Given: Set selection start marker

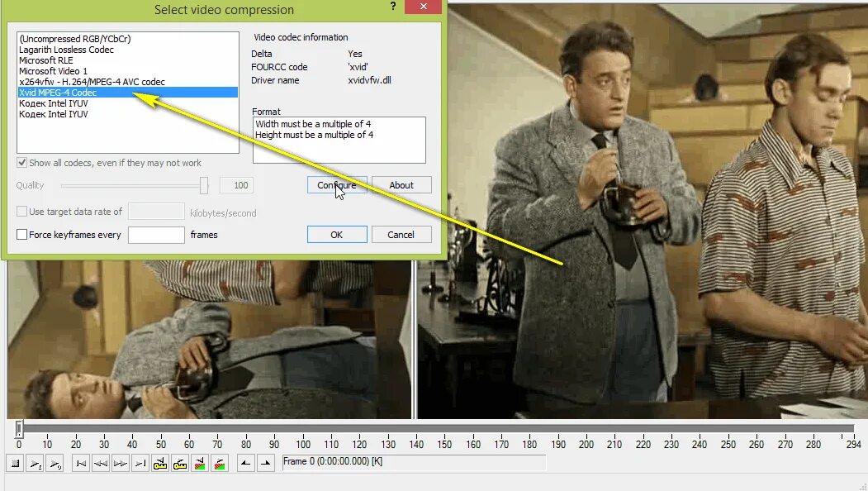Looking at the screenshot, I should point(246,463).
